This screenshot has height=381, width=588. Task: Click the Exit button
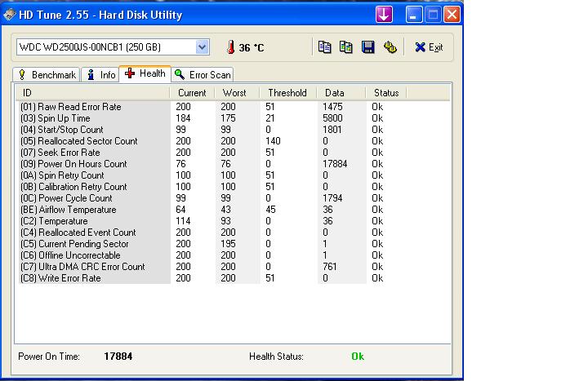click(429, 47)
